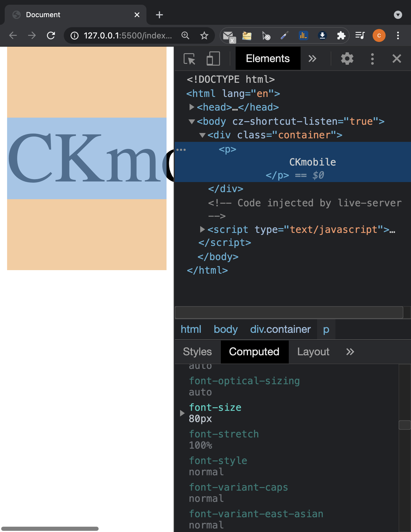Expand the font-size computed property
Viewport: 411px width, 532px height.
pos(182,413)
